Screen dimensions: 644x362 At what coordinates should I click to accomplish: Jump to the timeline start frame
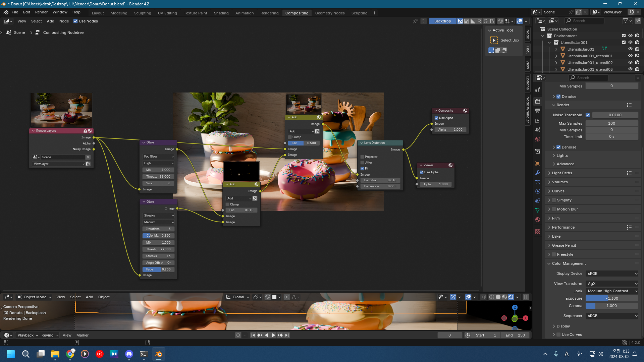click(253, 335)
